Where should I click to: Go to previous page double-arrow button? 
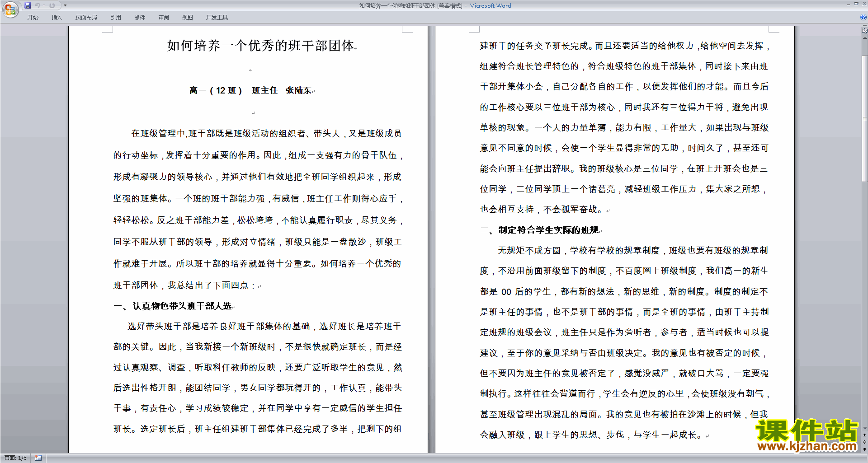[x=864, y=435]
